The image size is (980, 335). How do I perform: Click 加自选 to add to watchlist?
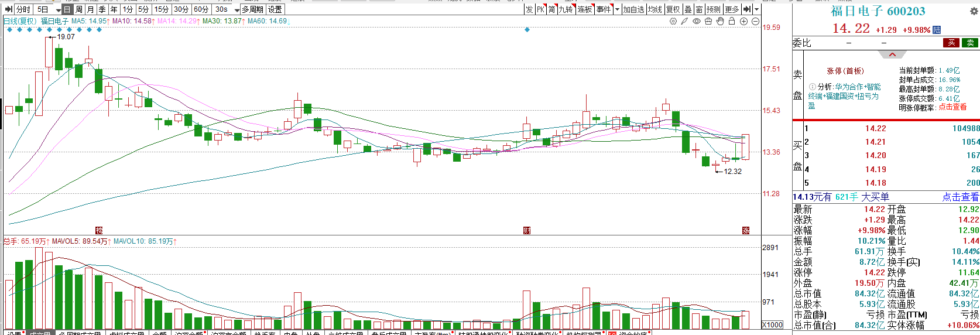pos(633,9)
